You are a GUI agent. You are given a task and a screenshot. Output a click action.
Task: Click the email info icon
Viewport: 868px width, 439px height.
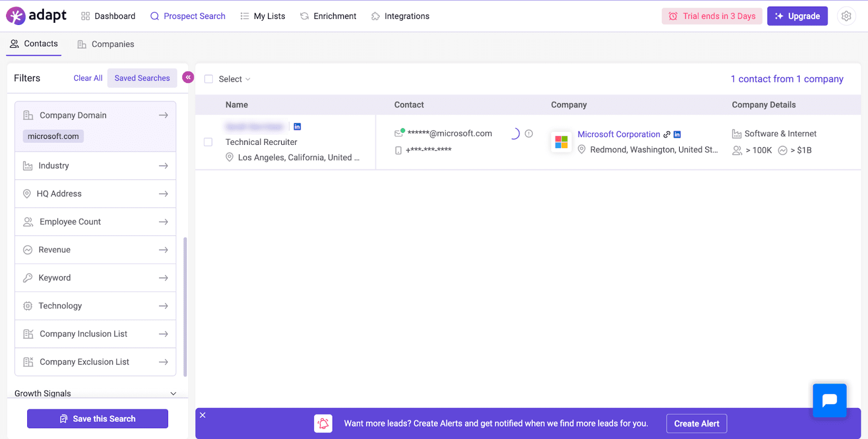[x=529, y=133]
